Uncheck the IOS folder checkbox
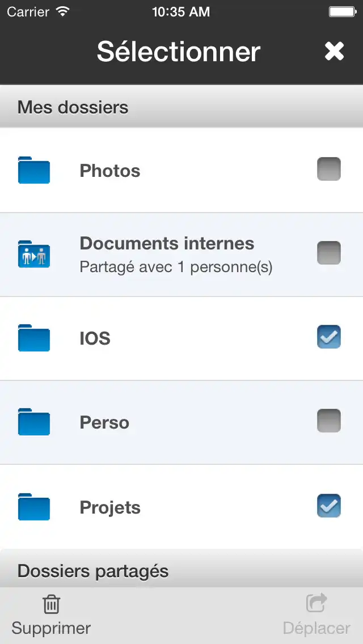Image resolution: width=363 pixels, height=644 pixels. point(329,337)
